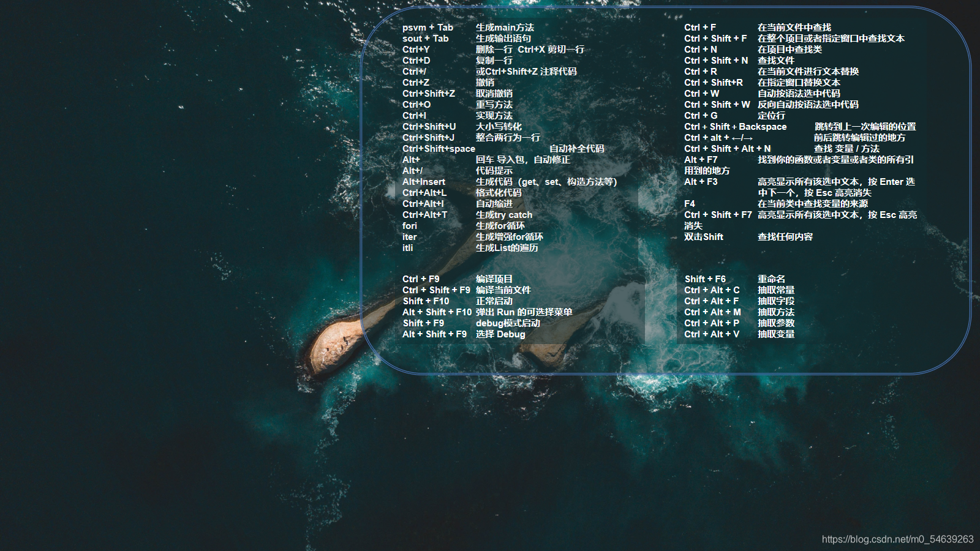This screenshot has width=980, height=551.
Task: Select the "前后跳转编辑过的地方" description
Action: pos(859,138)
